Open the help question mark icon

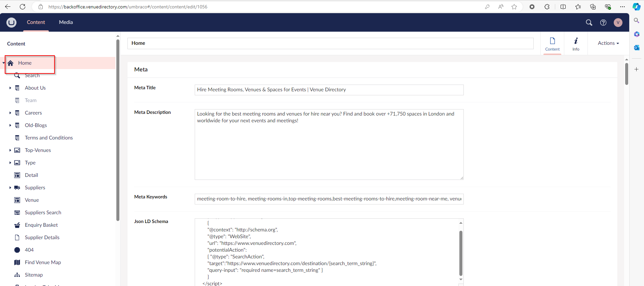click(x=603, y=22)
